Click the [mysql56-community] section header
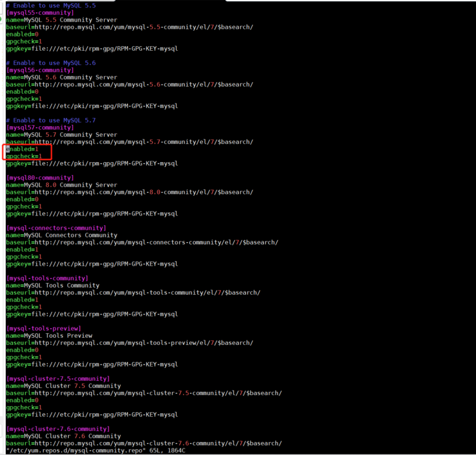Screen dimensions: 476x455 click(x=40, y=70)
